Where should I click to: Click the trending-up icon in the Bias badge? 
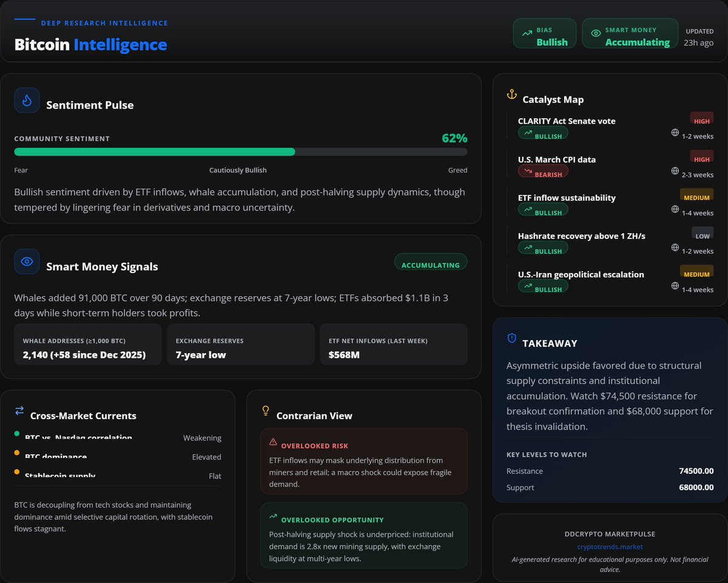click(527, 33)
